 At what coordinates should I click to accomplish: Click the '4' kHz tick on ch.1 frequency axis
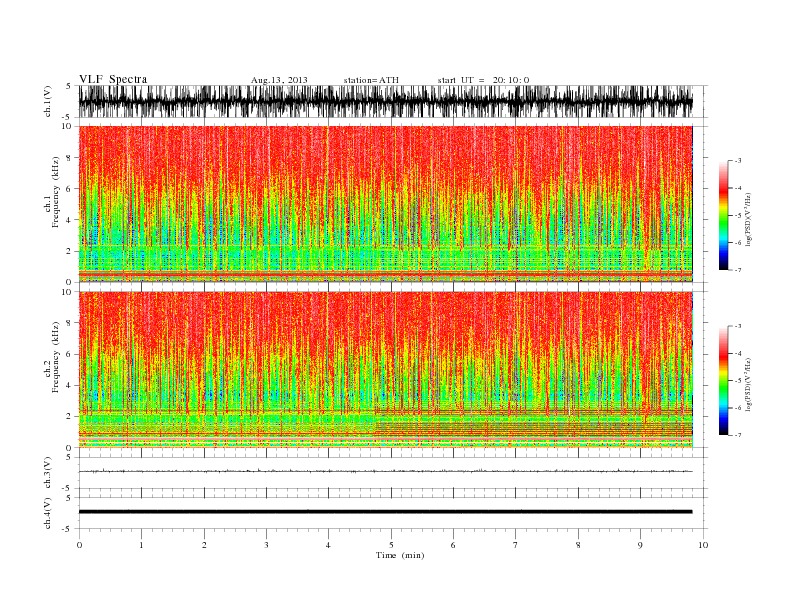point(69,220)
